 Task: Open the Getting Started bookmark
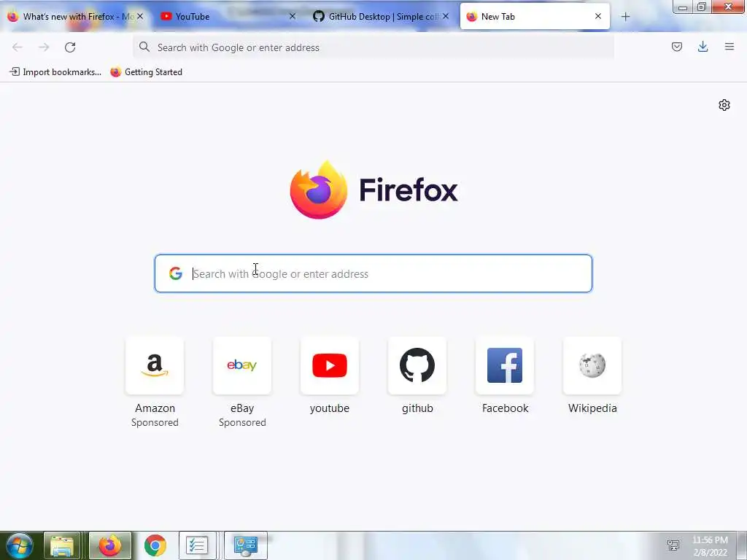pyautogui.click(x=146, y=72)
